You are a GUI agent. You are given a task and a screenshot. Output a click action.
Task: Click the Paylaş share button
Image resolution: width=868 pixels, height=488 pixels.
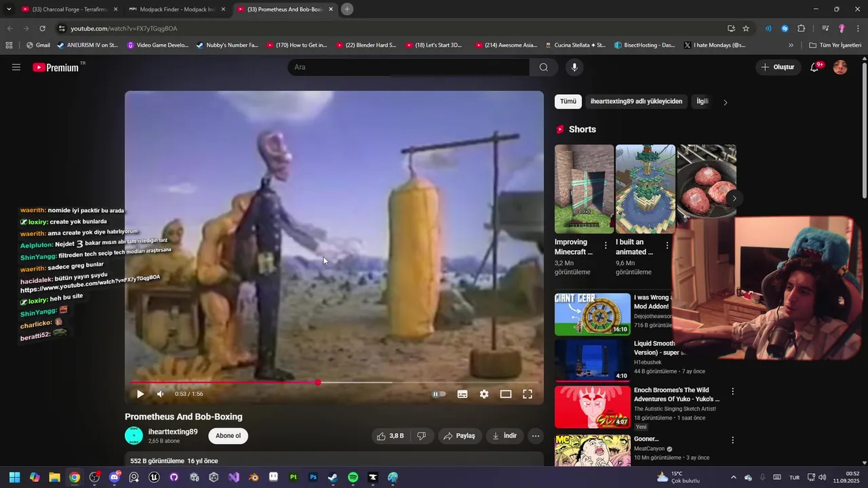point(459,436)
